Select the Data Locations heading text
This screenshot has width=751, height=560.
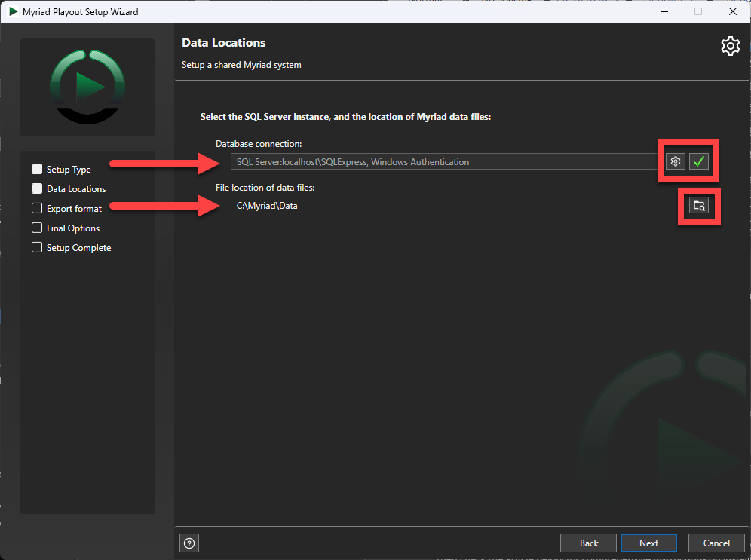pos(224,43)
